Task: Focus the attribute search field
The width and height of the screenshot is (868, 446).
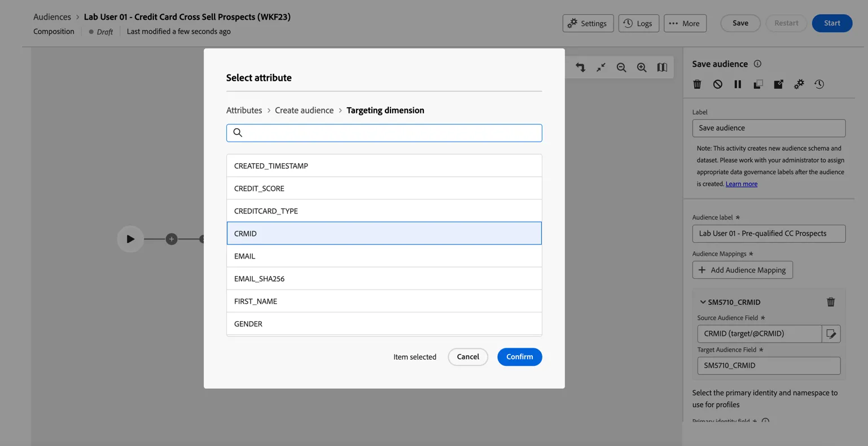Action: tap(384, 133)
